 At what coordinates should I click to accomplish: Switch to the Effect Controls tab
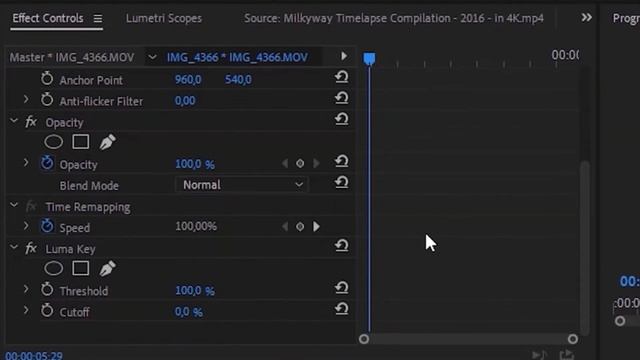(x=48, y=18)
